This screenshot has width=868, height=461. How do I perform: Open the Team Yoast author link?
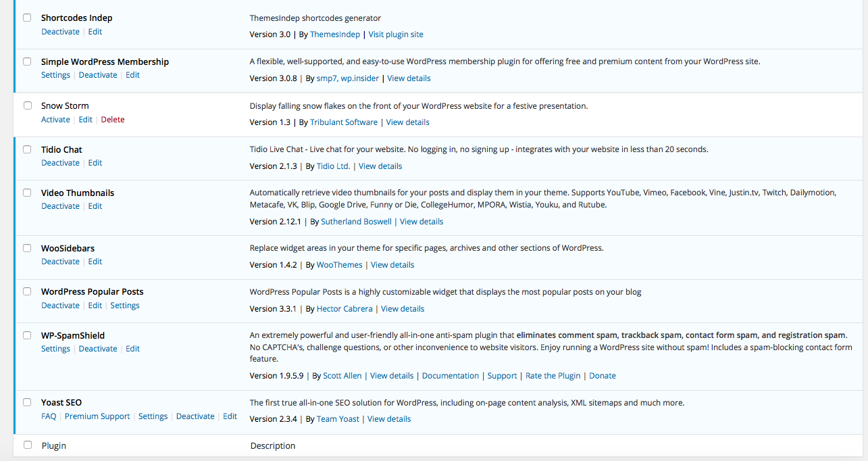338,419
